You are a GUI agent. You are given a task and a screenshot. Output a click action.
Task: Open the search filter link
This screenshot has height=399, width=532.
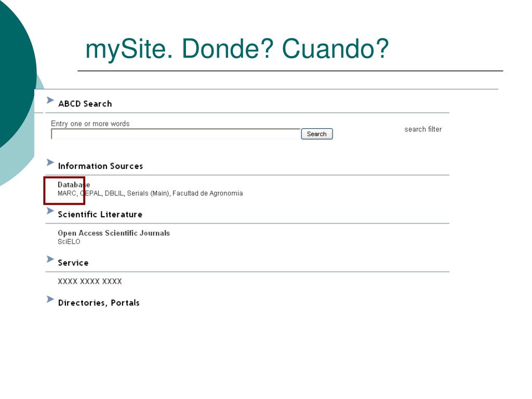tap(423, 129)
